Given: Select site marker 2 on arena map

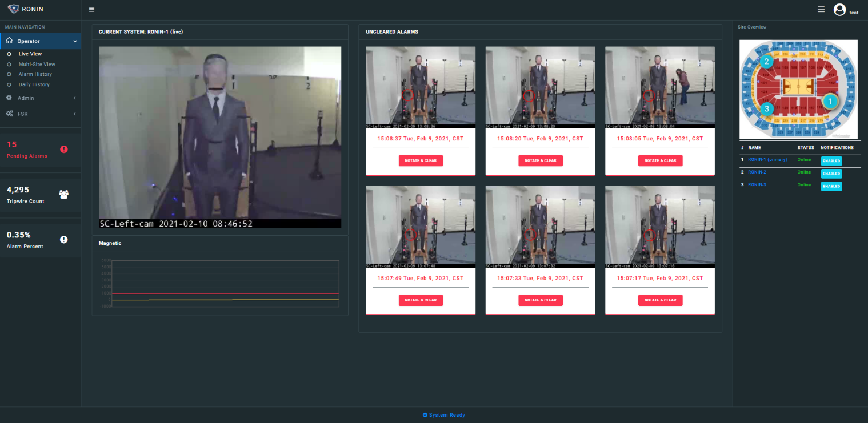Looking at the screenshot, I should click(x=766, y=61).
